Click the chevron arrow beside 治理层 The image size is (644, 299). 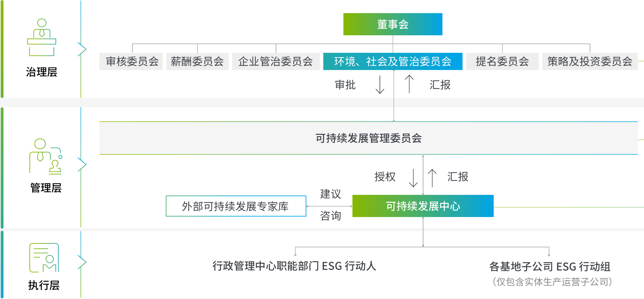pos(82,49)
